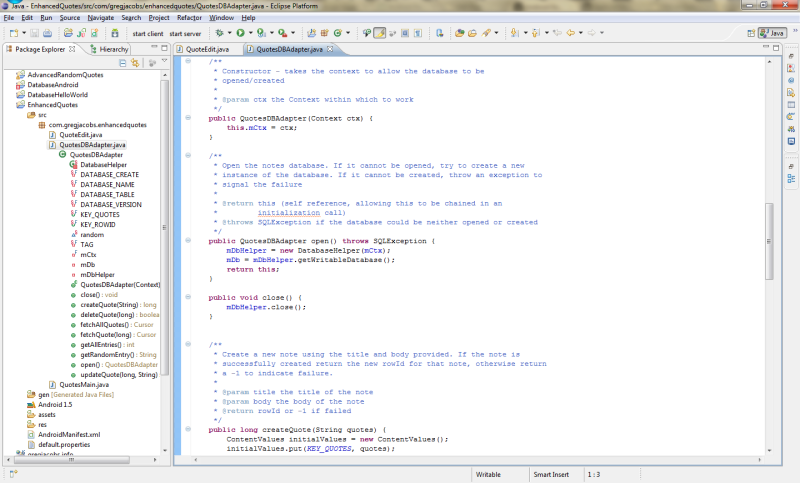800x483 pixels.
Task: Open the Refactor menu
Action: coord(190,18)
